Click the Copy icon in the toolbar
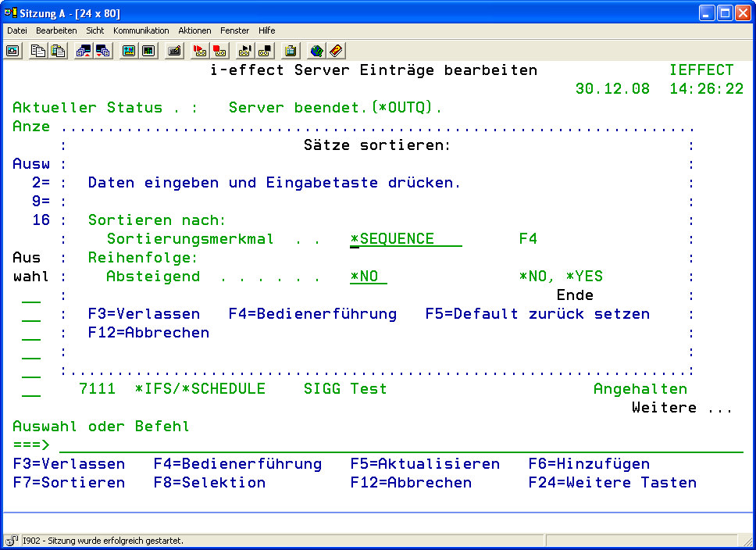The width and height of the screenshot is (756, 550). point(38,51)
